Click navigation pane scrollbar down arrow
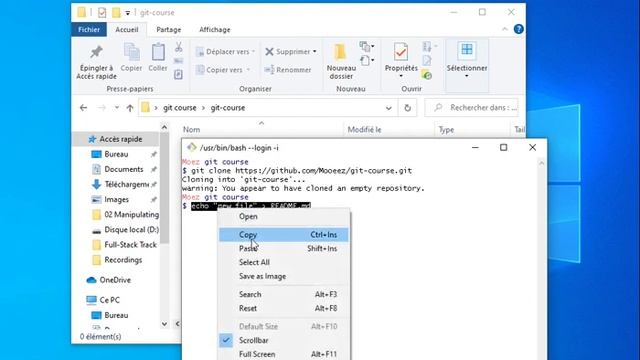This screenshot has height=360, width=640. [164, 324]
